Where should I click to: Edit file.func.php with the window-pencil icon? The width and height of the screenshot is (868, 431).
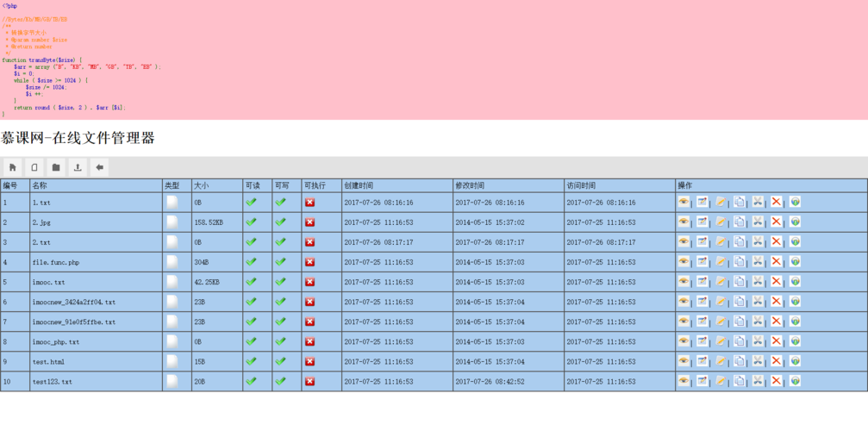pyautogui.click(x=702, y=262)
